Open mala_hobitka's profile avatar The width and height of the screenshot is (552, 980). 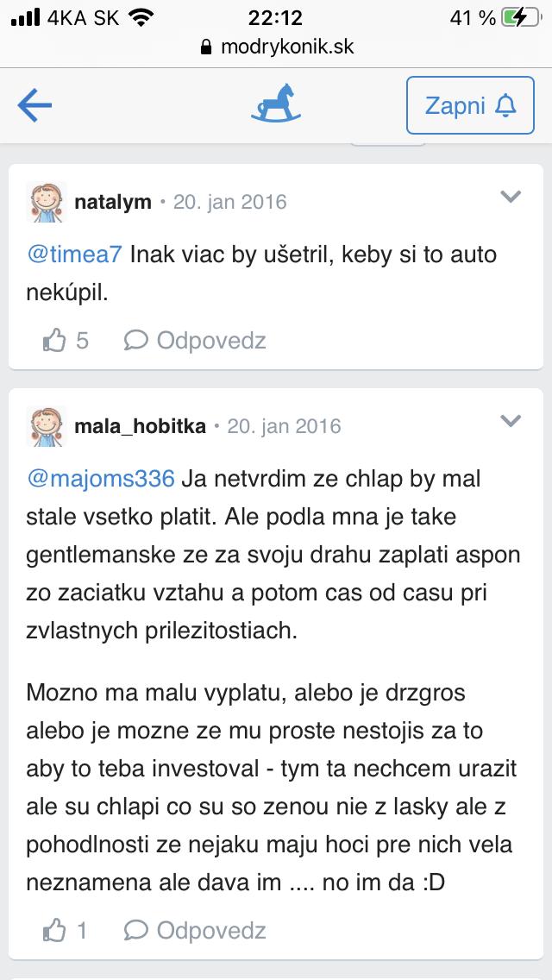47,426
